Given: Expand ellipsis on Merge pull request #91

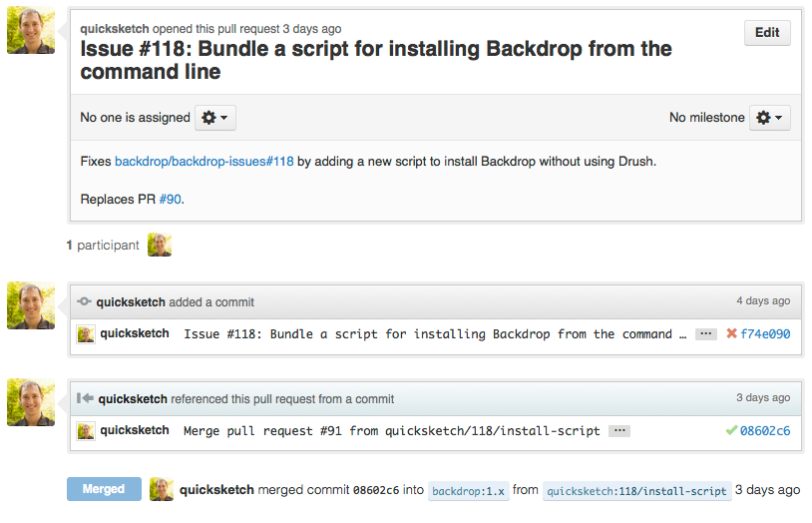Looking at the screenshot, I should tap(619, 431).
